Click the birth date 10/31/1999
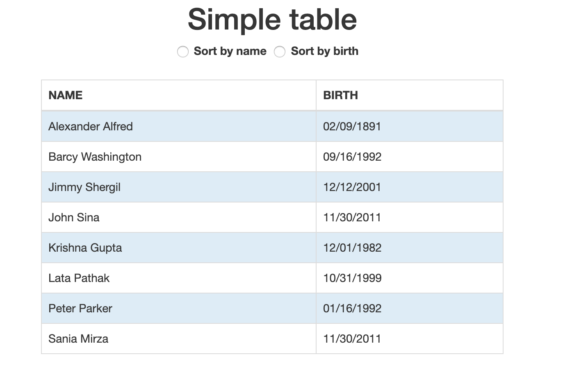588x382 pixels. coord(352,278)
